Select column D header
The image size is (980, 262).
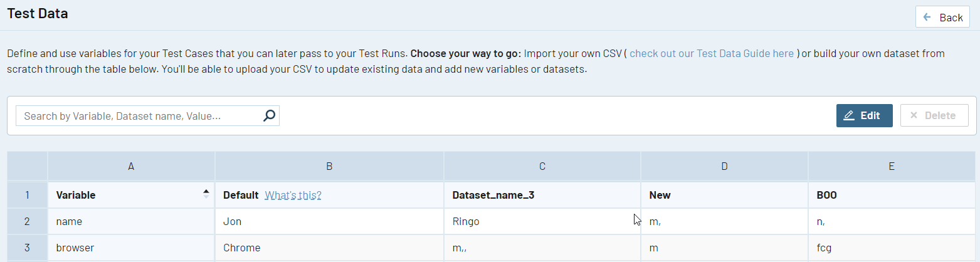pyautogui.click(x=724, y=166)
